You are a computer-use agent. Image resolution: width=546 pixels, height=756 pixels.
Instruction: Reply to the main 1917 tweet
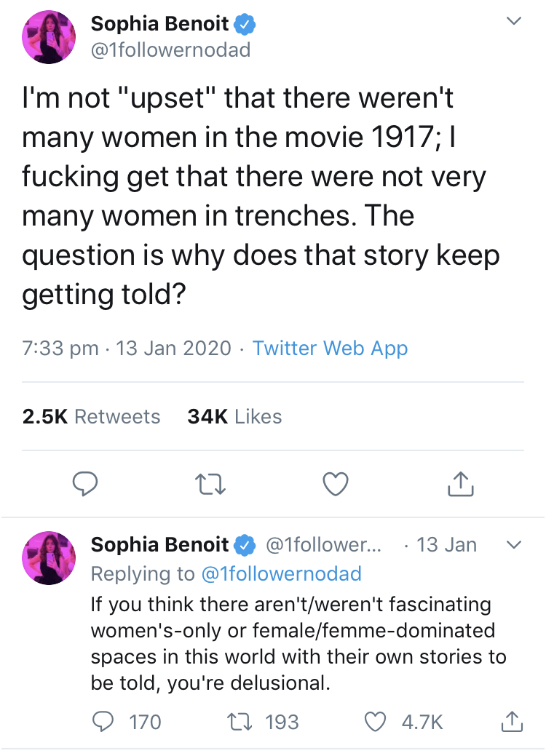tap(85, 483)
